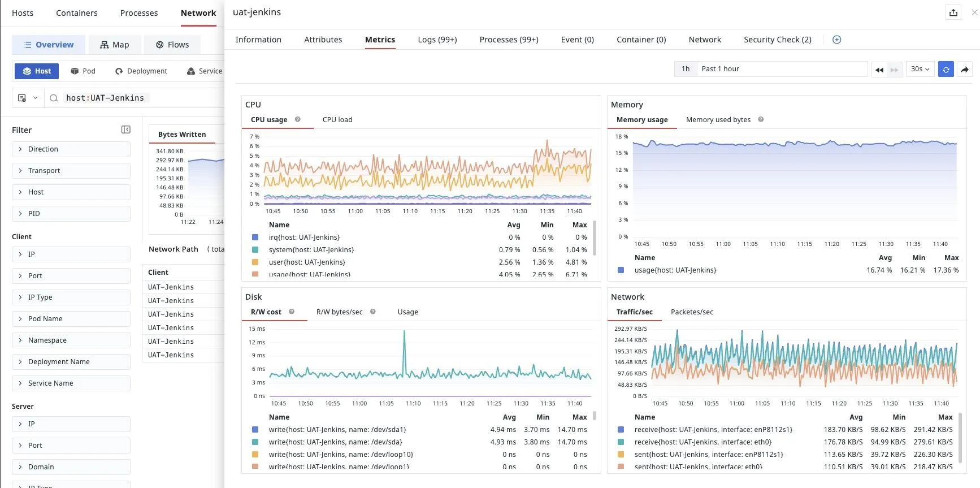Collapse the Filter panel icon

[x=126, y=129]
